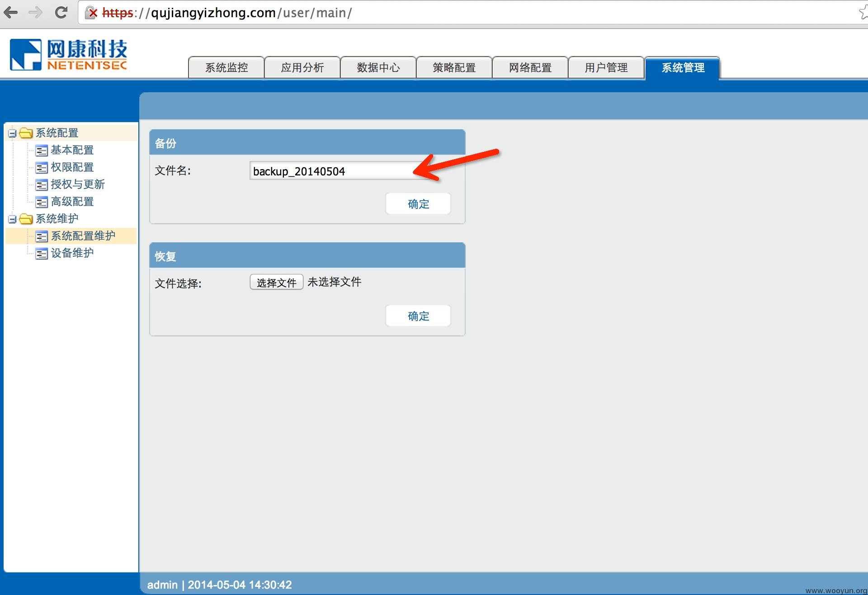
Task: Click the icon beside 权限配置
Action: 42,167
